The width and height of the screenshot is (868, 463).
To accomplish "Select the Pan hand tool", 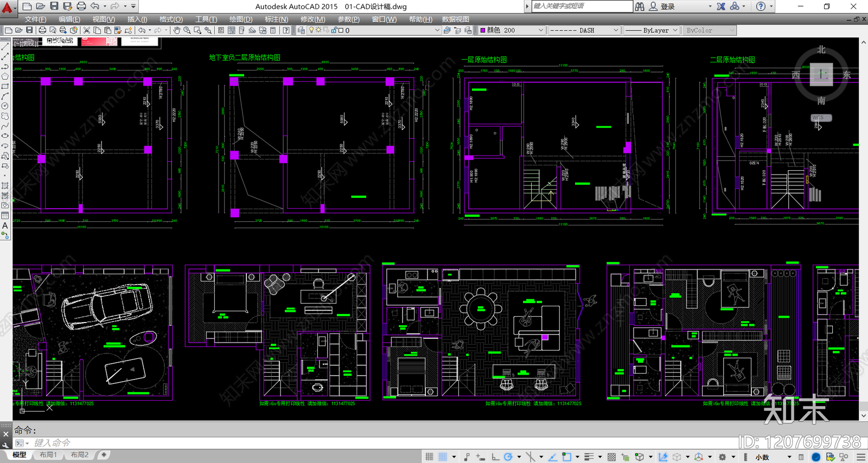I will tap(176, 30).
